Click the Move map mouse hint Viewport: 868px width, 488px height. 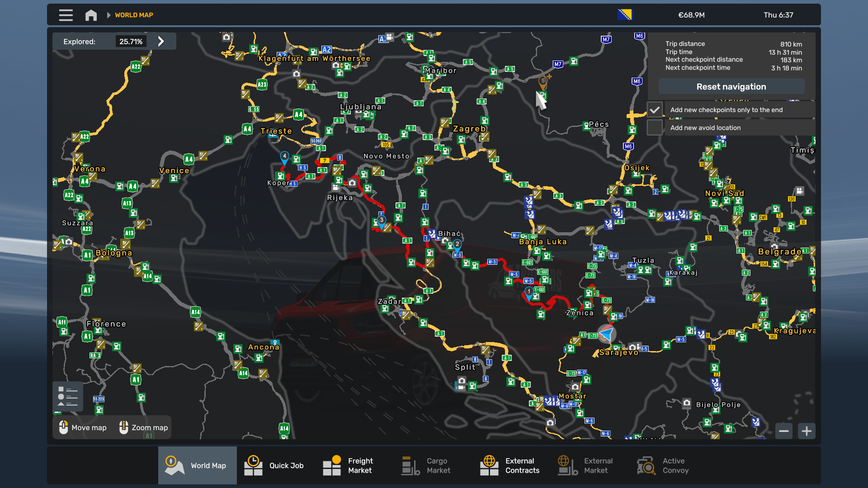click(x=83, y=427)
